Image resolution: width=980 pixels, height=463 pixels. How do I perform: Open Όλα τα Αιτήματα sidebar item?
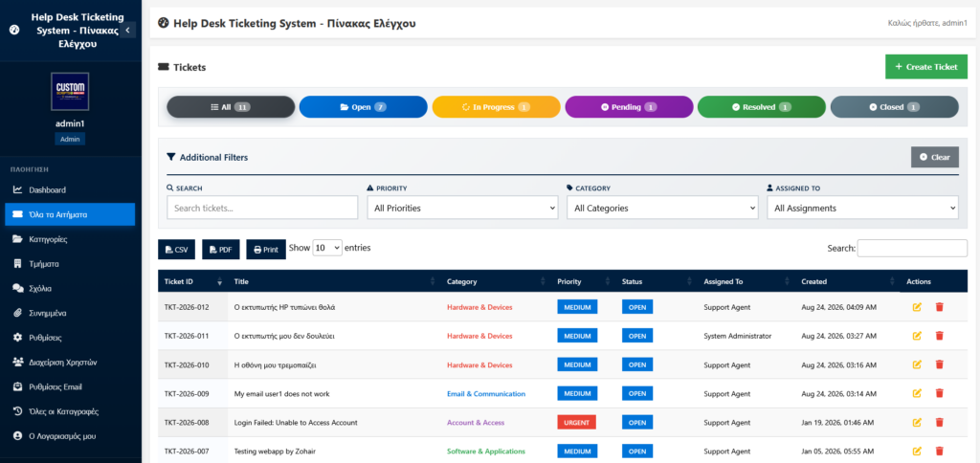(x=70, y=214)
